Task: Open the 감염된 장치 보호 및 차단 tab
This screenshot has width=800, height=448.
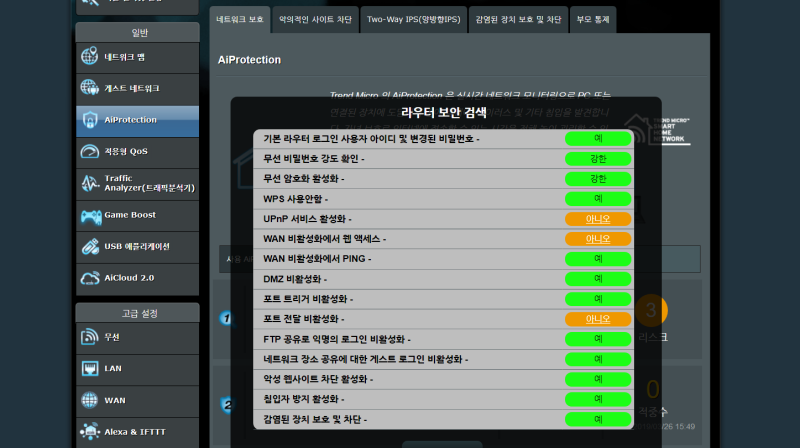Action: pos(518,20)
